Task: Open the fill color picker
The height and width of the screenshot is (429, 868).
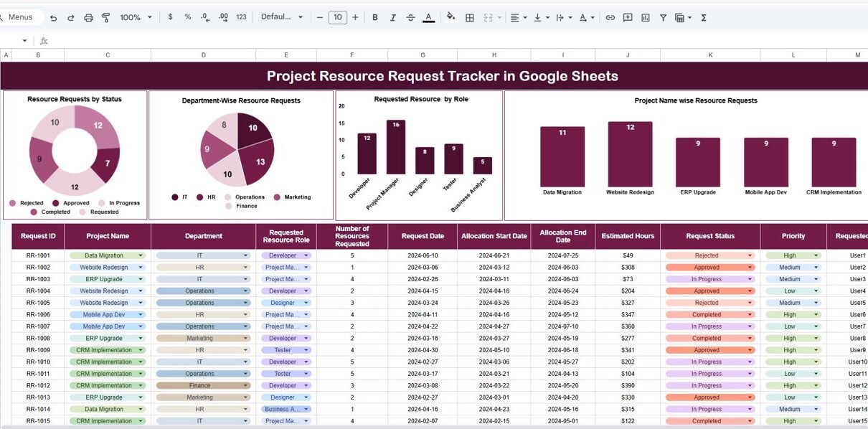Action: pos(450,17)
